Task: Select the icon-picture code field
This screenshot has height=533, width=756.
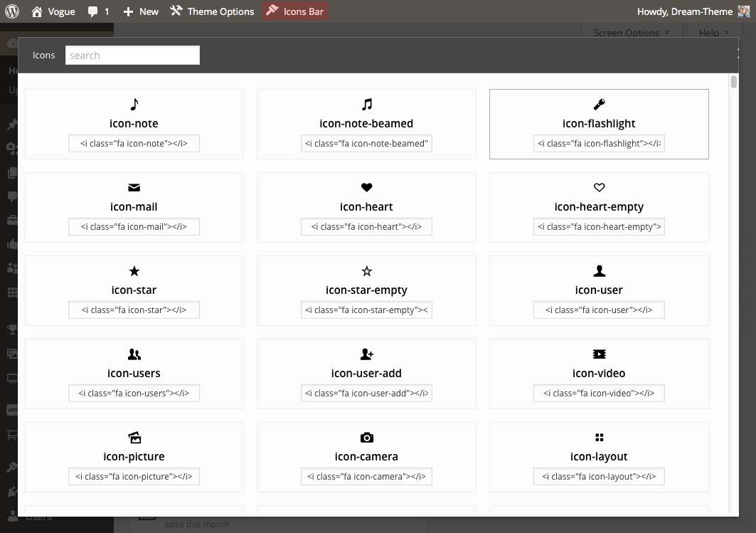Action: 134,477
